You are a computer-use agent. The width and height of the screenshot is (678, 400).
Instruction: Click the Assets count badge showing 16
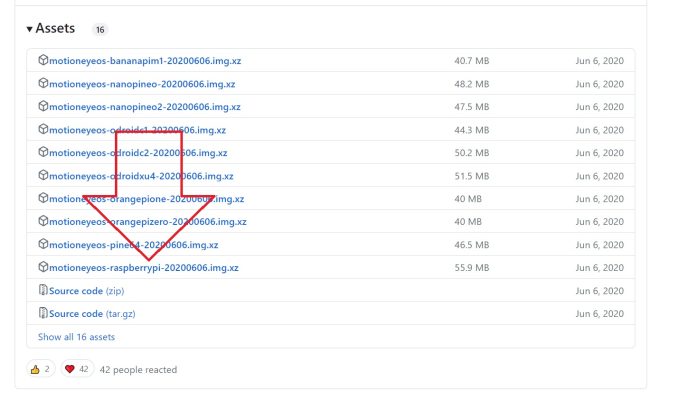[100, 29]
